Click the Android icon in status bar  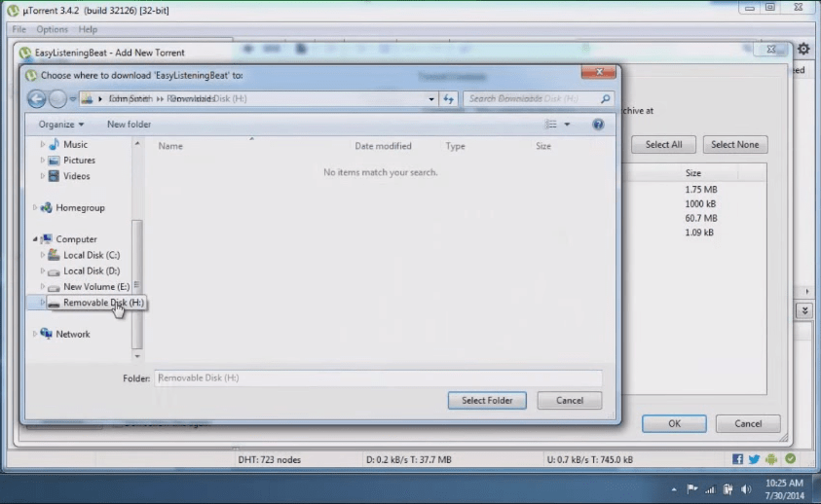click(x=771, y=459)
